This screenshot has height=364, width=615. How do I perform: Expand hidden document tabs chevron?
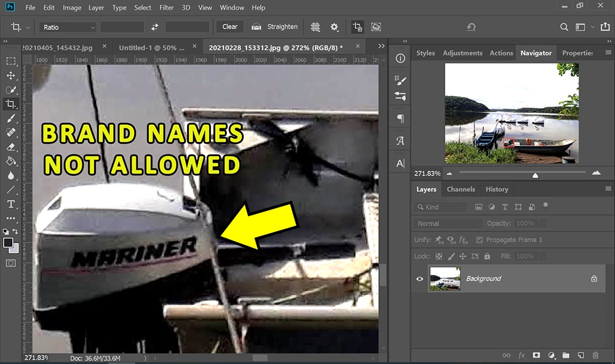point(381,46)
